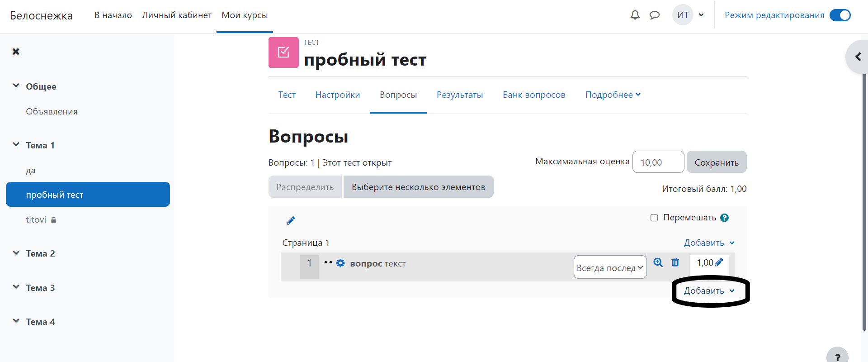Click the help question mark next to Перемешать

pyautogui.click(x=724, y=218)
